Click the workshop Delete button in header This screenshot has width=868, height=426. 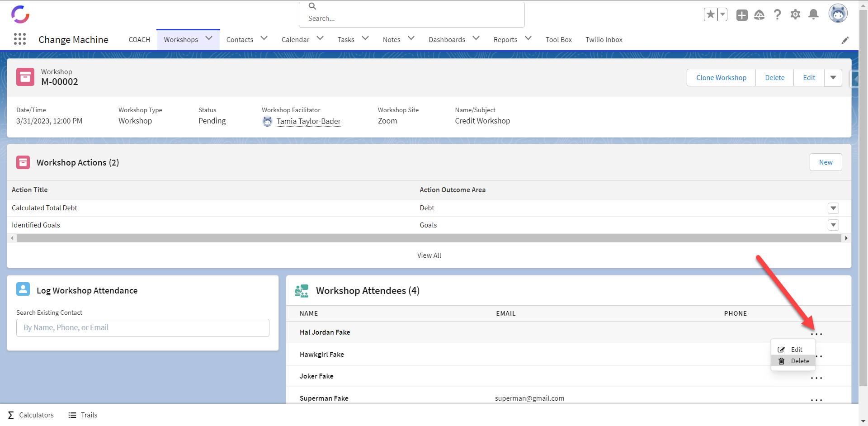point(774,78)
